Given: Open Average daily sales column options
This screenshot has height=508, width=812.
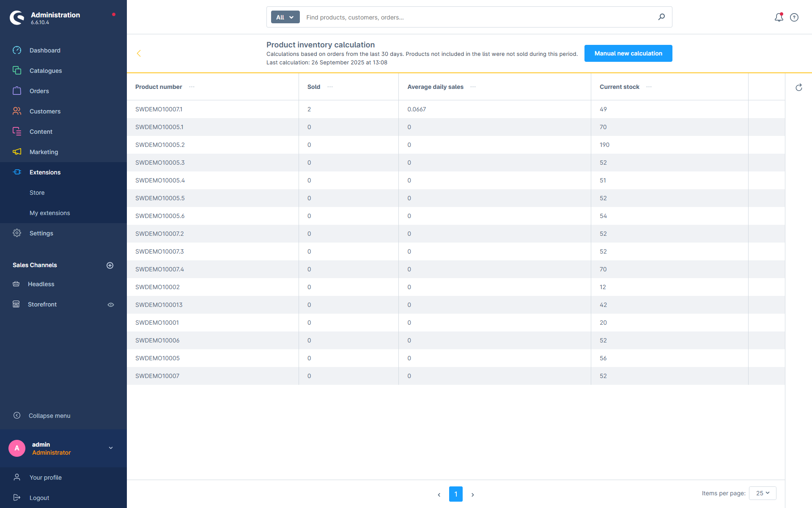Looking at the screenshot, I should point(473,87).
